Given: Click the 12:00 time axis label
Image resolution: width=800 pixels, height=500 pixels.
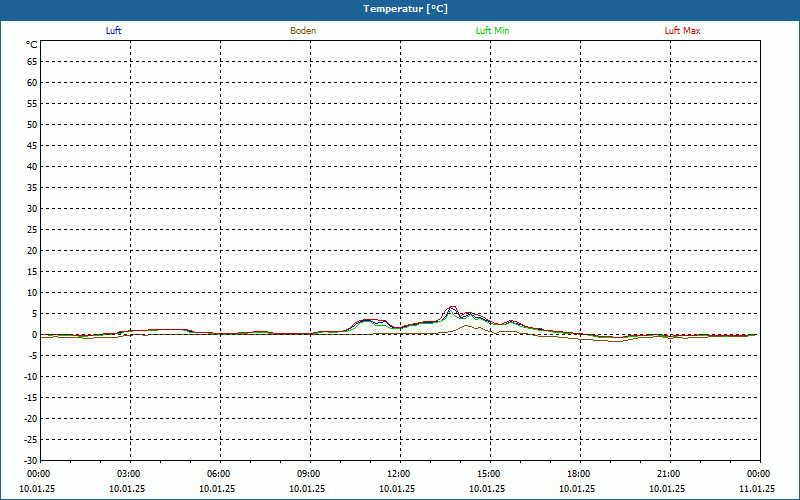Looking at the screenshot, I should 399,474.
